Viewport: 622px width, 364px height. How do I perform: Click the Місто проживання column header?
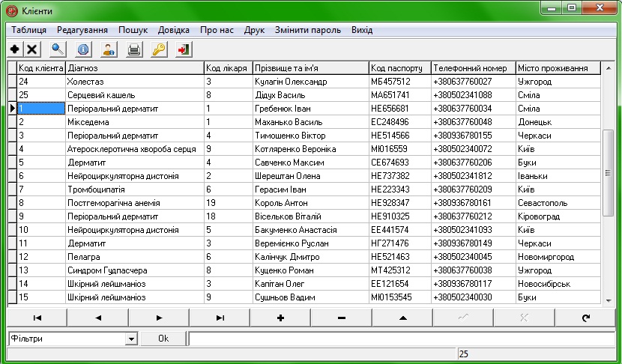558,68
